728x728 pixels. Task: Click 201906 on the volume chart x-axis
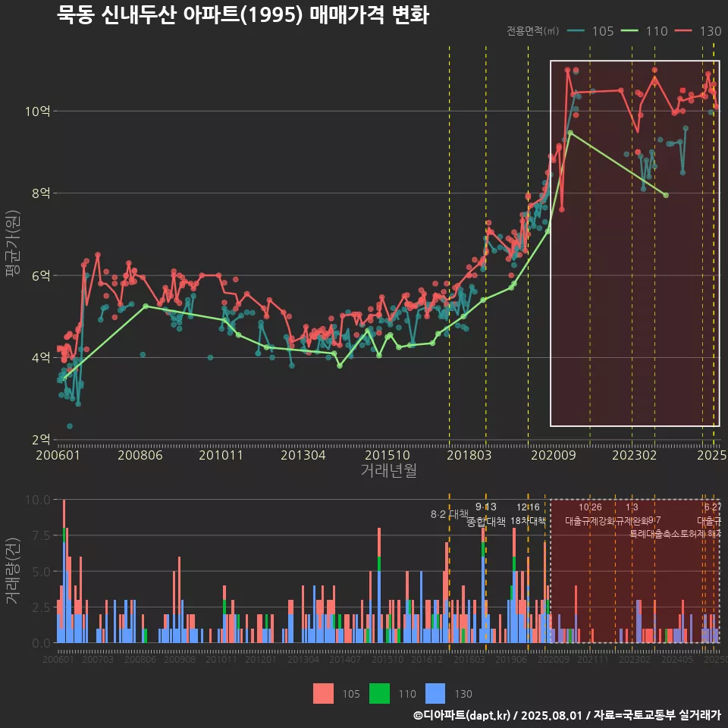tap(511, 659)
